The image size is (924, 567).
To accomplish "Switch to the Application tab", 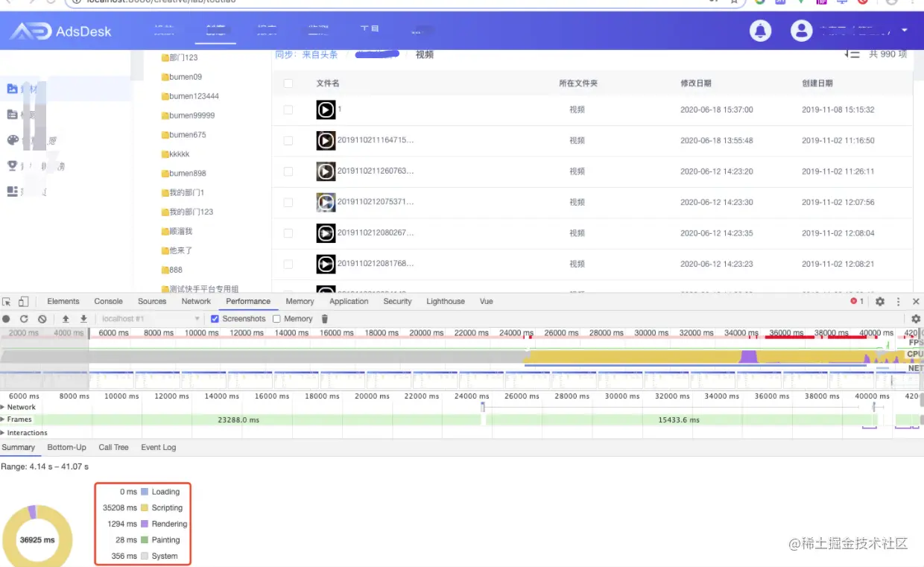I will (349, 302).
